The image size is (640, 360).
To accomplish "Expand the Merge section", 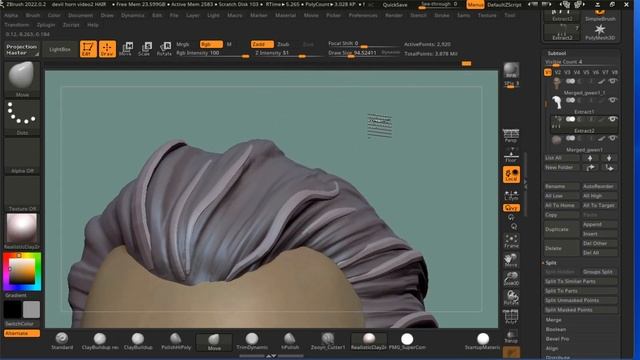I will tap(553, 320).
